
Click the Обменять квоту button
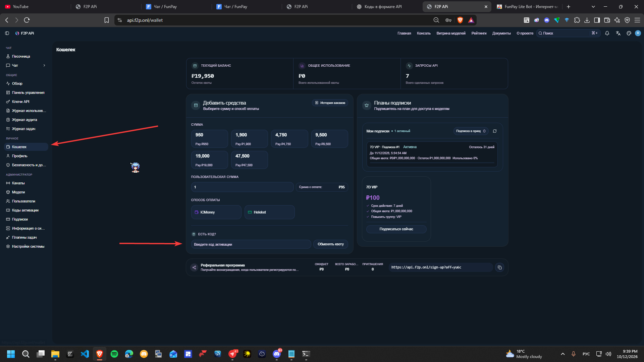pyautogui.click(x=331, y=244)
